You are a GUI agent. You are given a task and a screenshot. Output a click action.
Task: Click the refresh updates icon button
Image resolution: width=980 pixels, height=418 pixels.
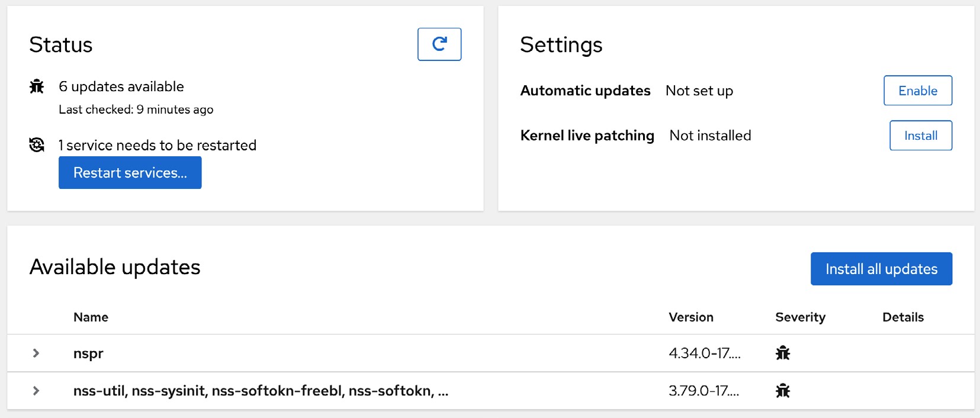coord(439,44)
